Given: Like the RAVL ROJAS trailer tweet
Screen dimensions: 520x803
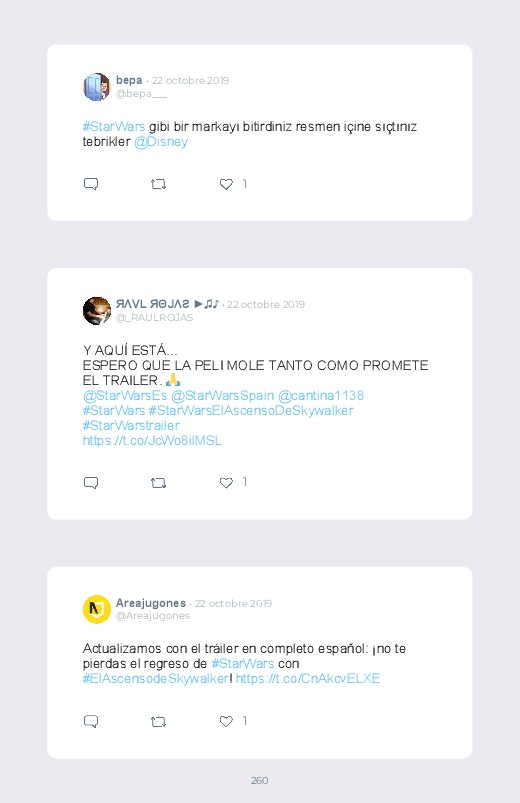Looking at the screenshot, I should pyautogui.click(x=226, y=483).
